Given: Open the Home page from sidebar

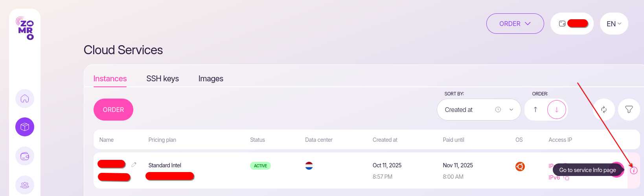Looking at the screenshot, I should tap(25, 98).
